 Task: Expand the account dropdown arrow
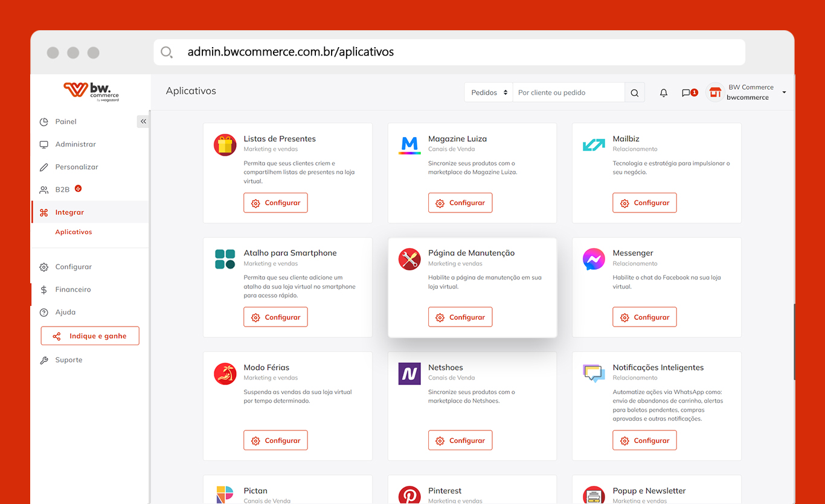(x=784, y=92)
